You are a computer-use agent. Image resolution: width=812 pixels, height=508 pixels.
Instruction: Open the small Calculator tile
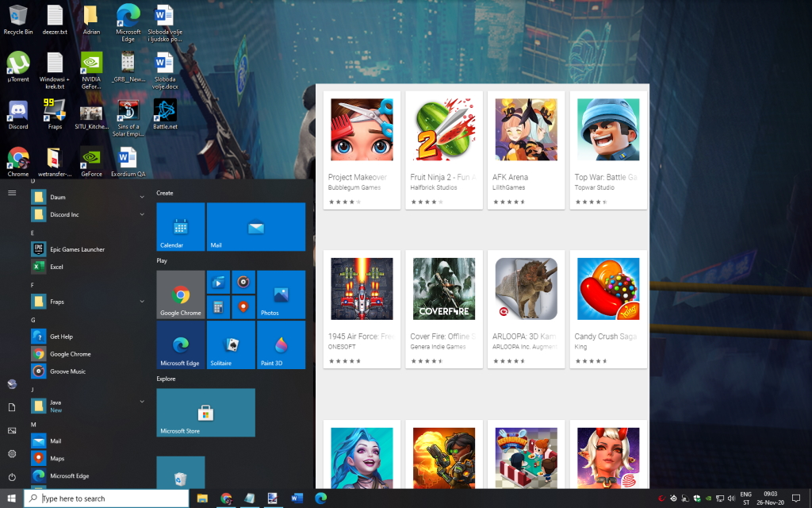click(218, 307)
